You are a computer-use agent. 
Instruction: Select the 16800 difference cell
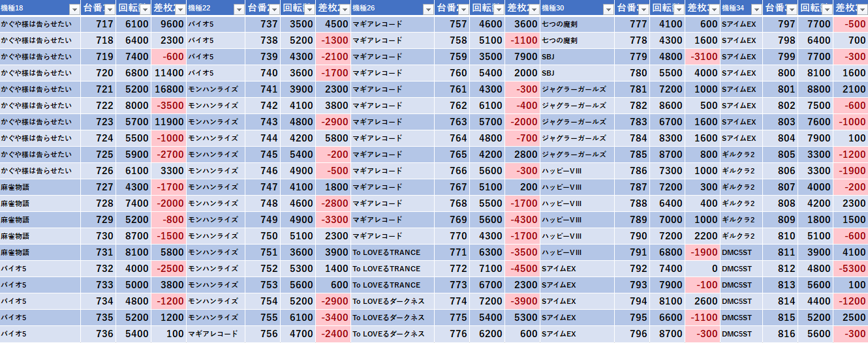pos(169,89)
